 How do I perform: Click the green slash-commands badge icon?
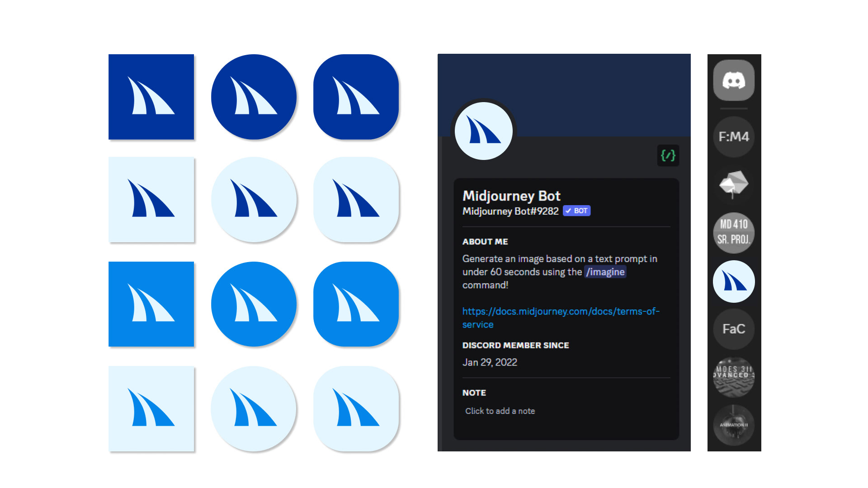pyautogui.click(x=668, y=155)
